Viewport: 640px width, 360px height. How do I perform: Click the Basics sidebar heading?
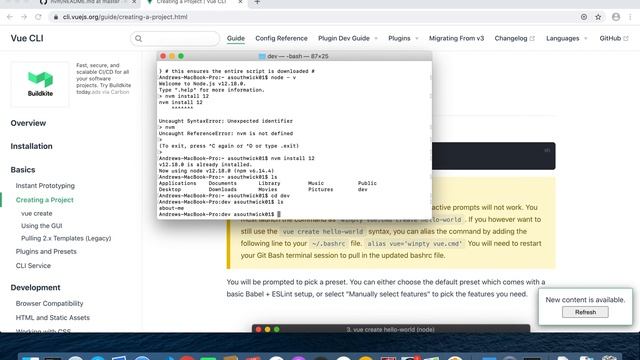[x=23, y=170]
